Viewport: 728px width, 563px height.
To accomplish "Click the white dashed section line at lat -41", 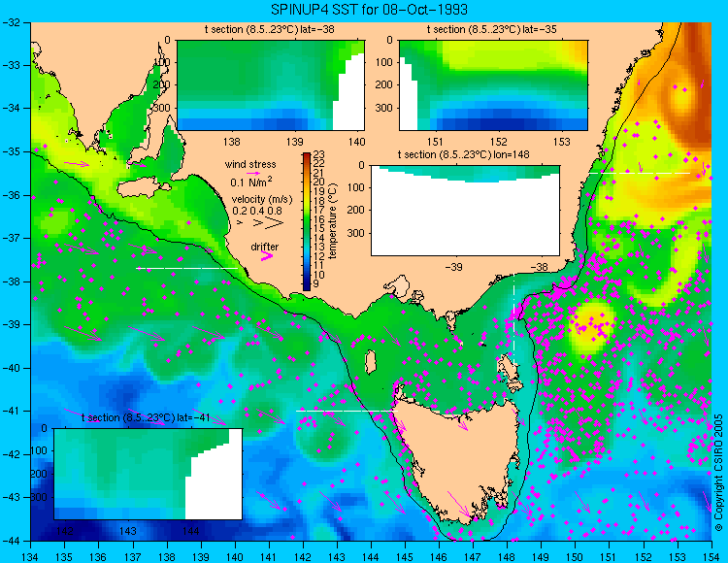I will click(347, 411).
